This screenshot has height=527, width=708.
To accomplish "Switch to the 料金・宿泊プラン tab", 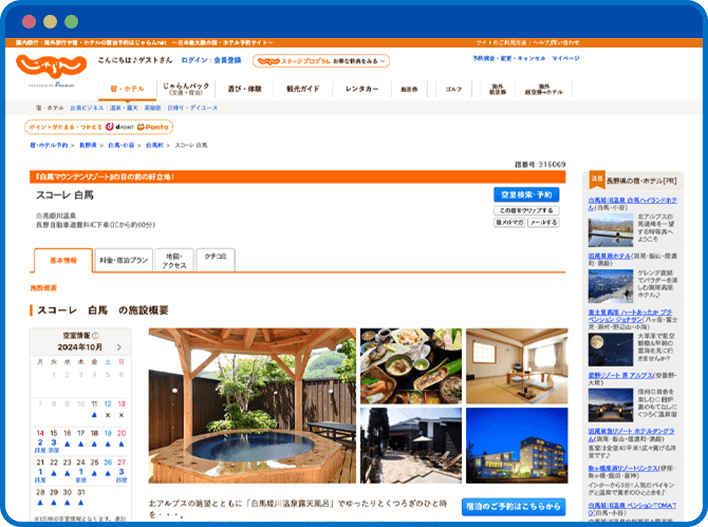I will [124, 261].
